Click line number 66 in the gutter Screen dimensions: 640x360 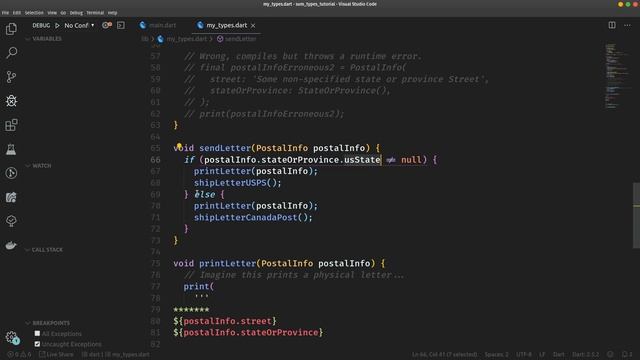pos(156,160)
